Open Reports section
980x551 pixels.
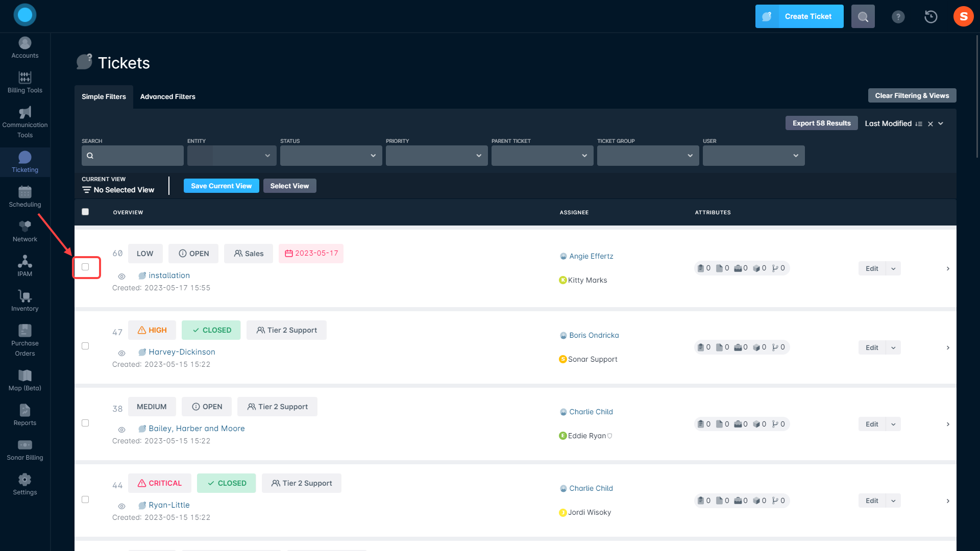point(25,415)
